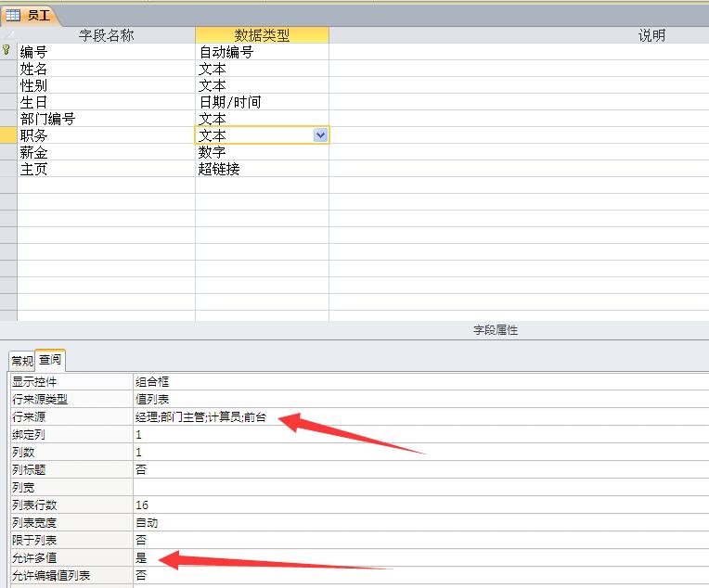Click the 允许编辑值列表 value 否
Viewport: 709px width, 588px height.
click(x=421, y=576)
